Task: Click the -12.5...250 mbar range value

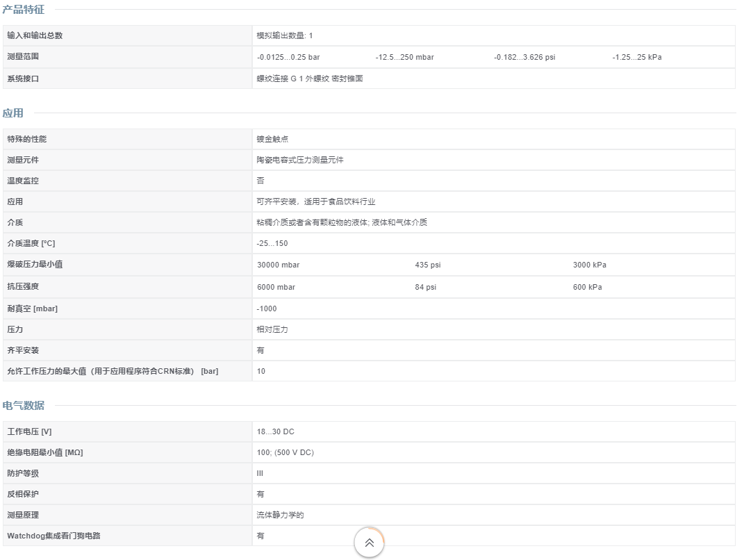Action: 405,57
